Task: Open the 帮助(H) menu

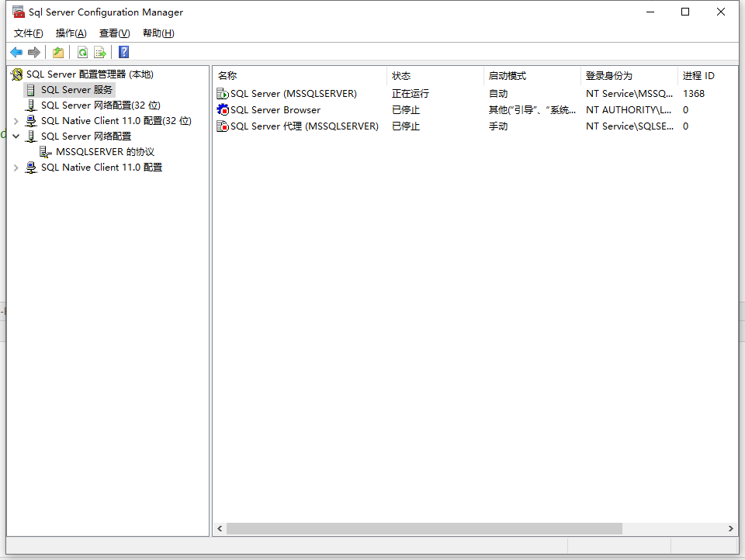Action: click(x=158, y=33)
